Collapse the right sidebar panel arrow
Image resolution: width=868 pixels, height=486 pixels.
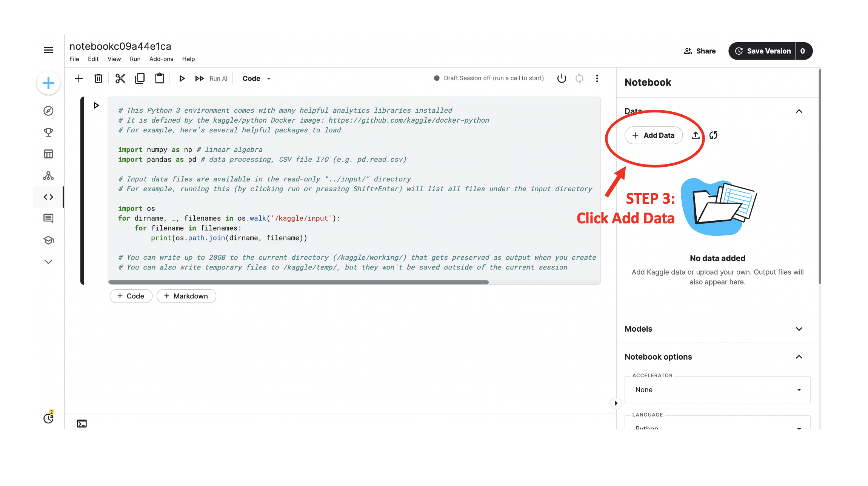[x=616, y=403]
